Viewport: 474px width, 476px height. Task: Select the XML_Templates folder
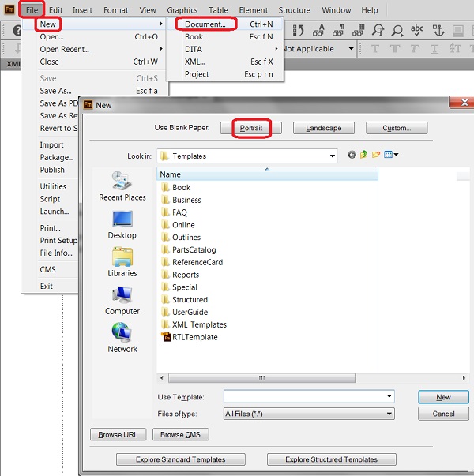(194, 324)
